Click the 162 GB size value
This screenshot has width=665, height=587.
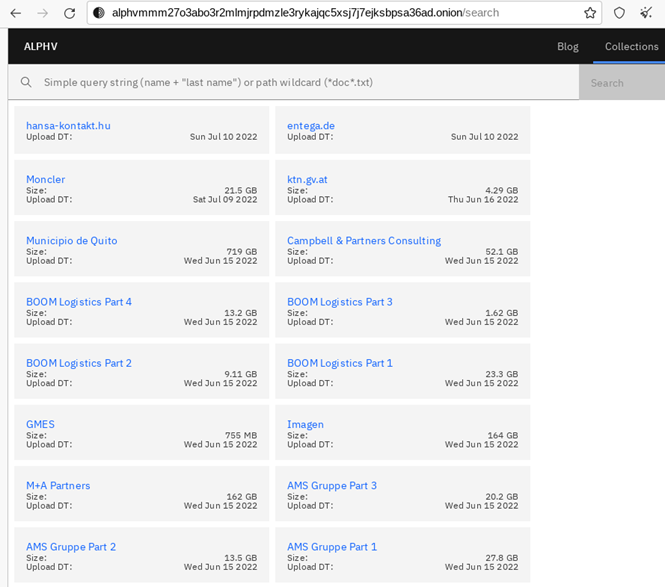click(241, 497)
